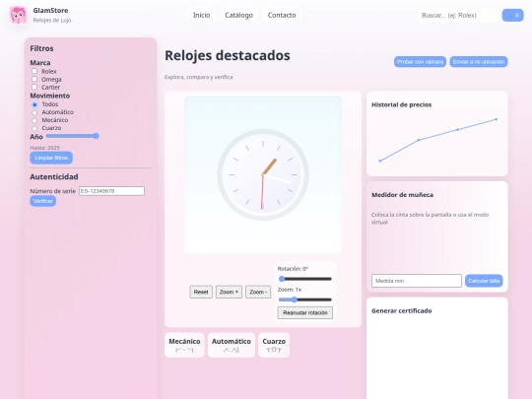Click the Medidor de muñeca heading
Image resolution: width=532 pixels, height=399 pixels.
(402, 195)
